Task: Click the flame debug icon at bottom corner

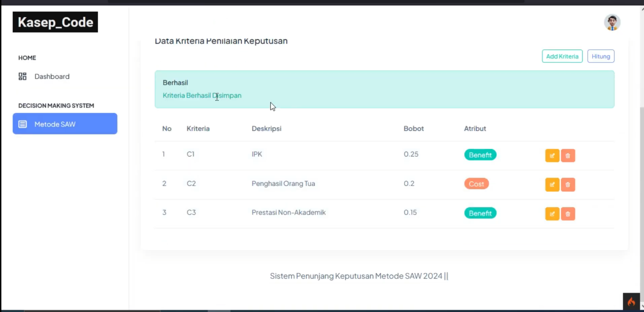Action: (x=631, y=301)
